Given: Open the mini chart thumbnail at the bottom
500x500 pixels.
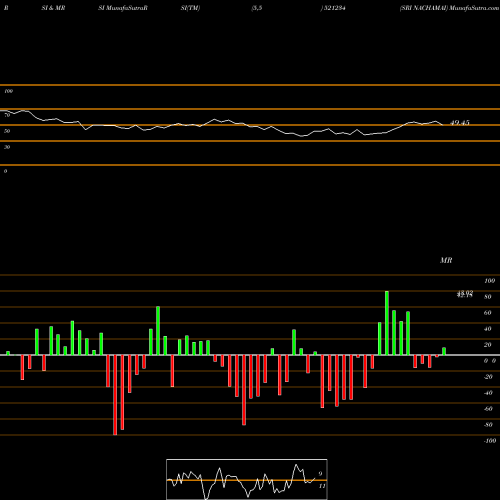Looking at the screenshot, I should [x=247, y=479].
